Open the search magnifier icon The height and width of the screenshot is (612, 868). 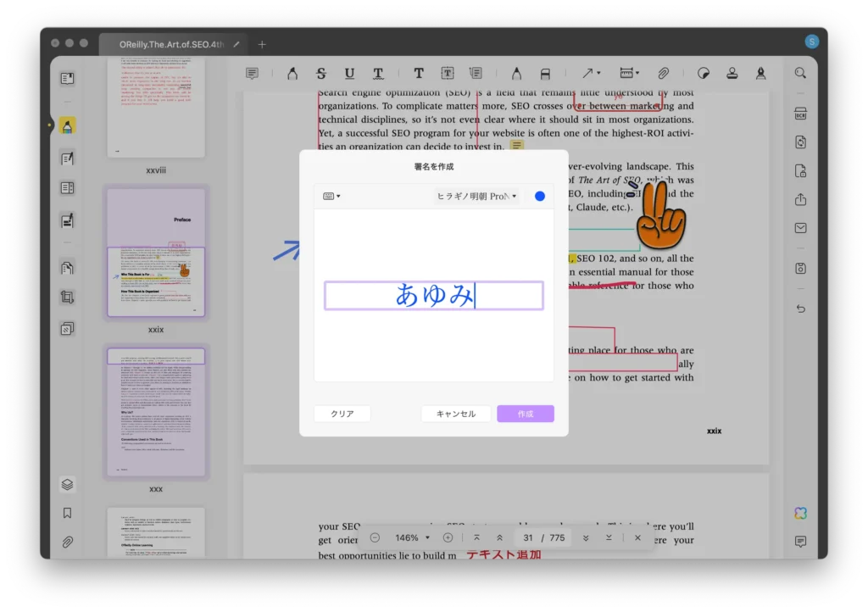(800, 74)
